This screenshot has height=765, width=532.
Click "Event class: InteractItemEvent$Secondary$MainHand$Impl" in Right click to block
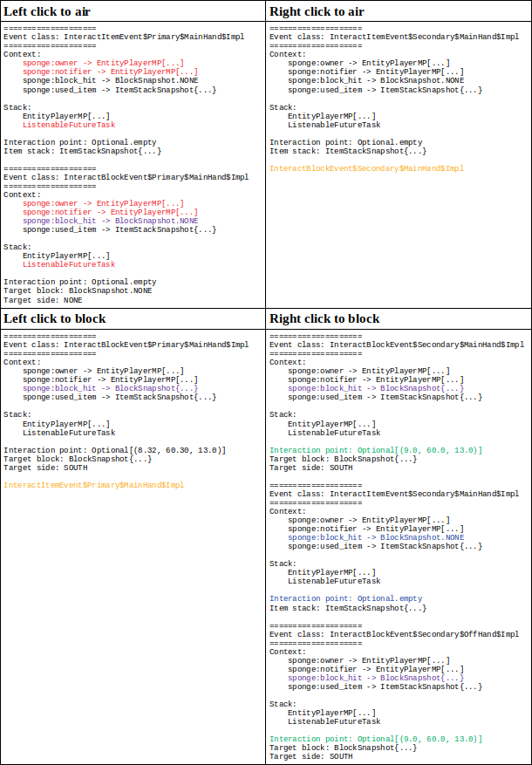(x=394, y=494)
